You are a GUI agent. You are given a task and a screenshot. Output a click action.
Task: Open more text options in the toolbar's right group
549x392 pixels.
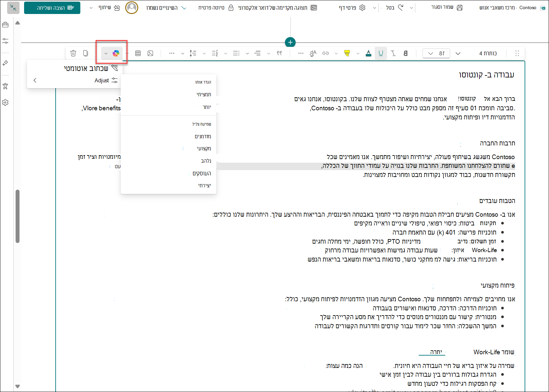click(x=301, y=53)
